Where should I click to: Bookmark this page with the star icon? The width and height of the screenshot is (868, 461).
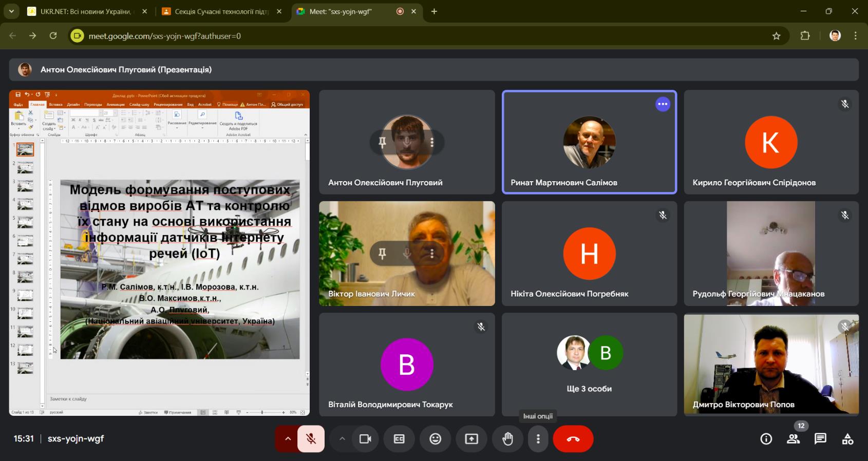(x=776, y=36)
